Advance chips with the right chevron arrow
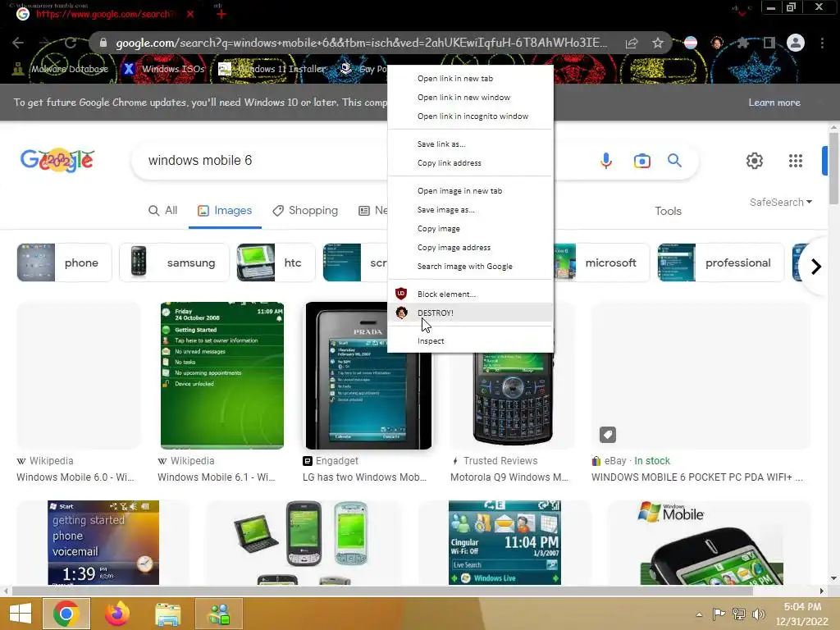840x630 pixels. coord(816,267)
